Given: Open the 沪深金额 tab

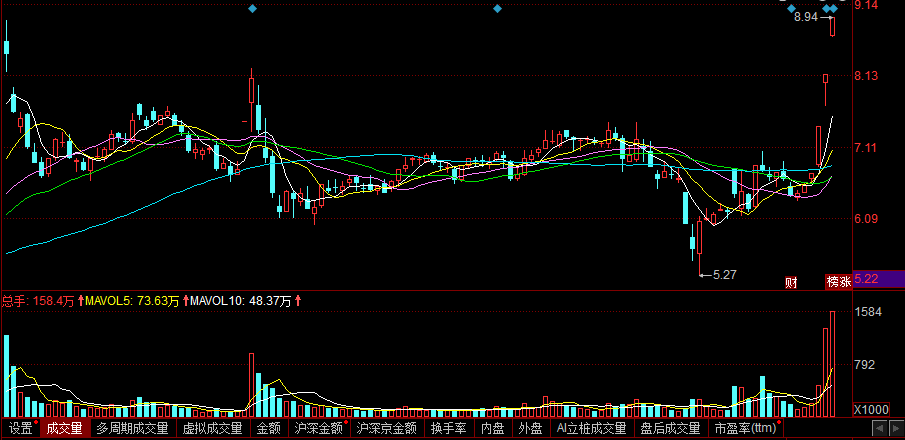Looking at the screenshot, I should pyautogui.click(x=319, y=428).
